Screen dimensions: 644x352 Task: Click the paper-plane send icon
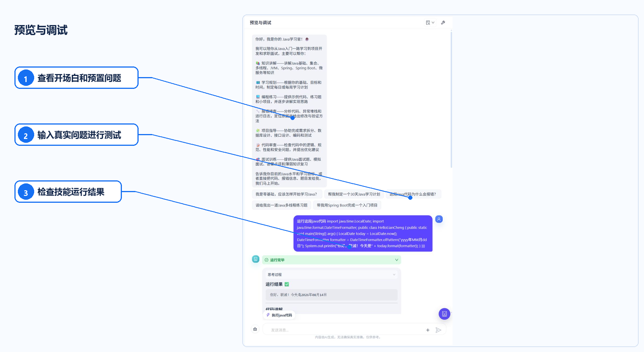coord(438,330)
